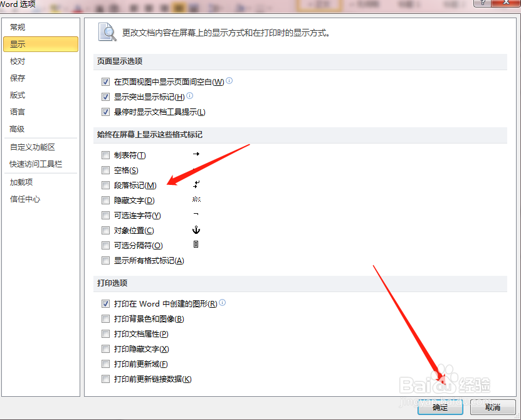This screenshot has width=521, height=420.
Task: Tick 隐藏文字(D) checkbox
Action: click(x=105, y=201)
